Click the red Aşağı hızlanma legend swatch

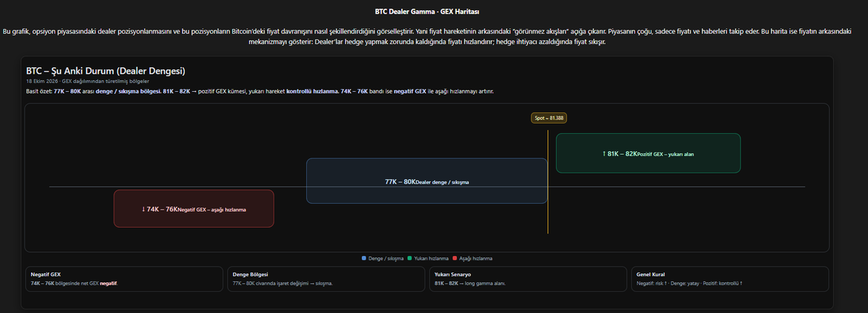click(455, 258)
